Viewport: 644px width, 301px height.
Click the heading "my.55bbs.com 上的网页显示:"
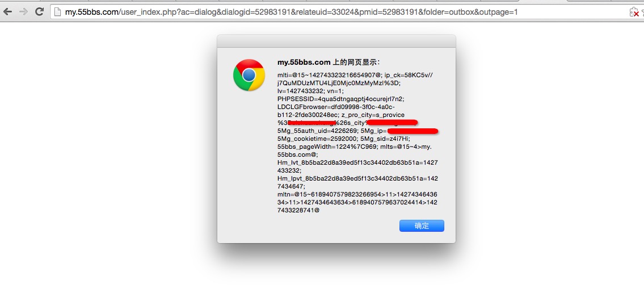329,62
